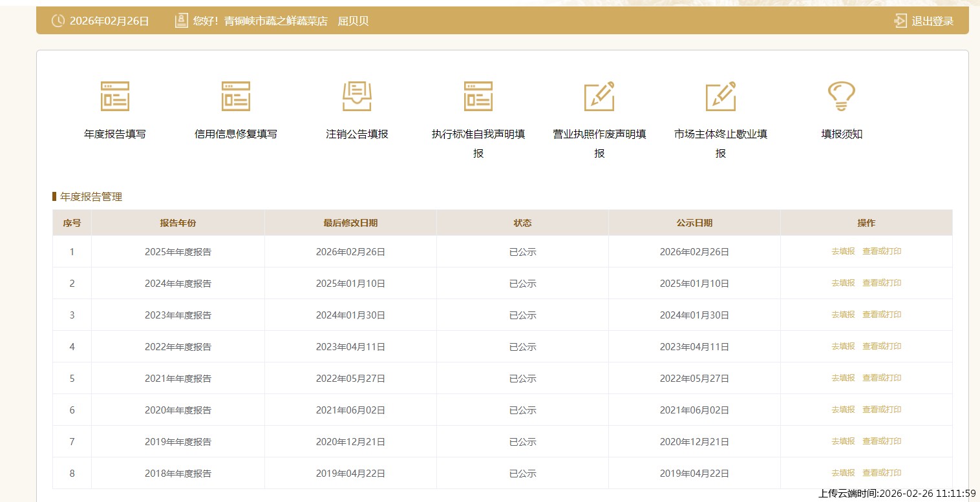Click the user profile icon in header
Viewport: 980px width, 502px height.
[182, 21]
